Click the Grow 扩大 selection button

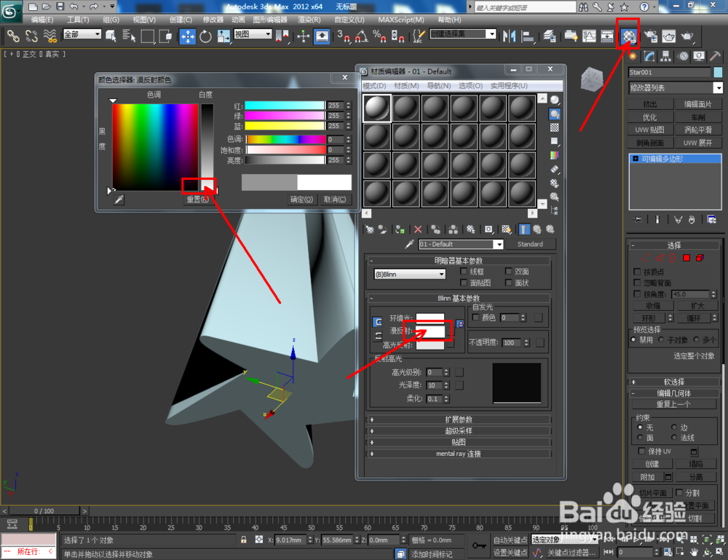pos(697,306)
